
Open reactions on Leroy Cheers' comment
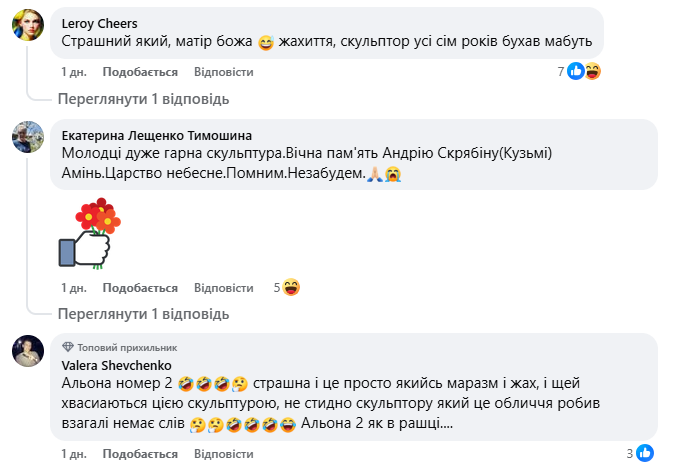click(x=584, y=71)
